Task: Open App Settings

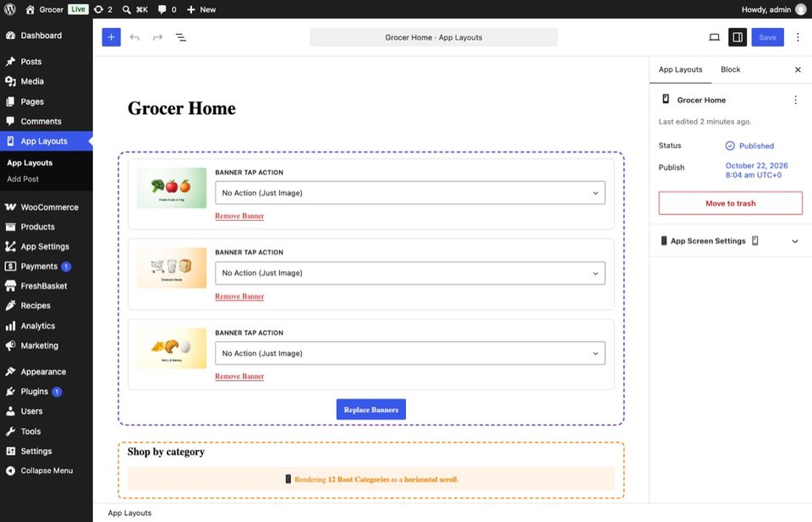Action: pyautogui.click(x=46, y=246)
